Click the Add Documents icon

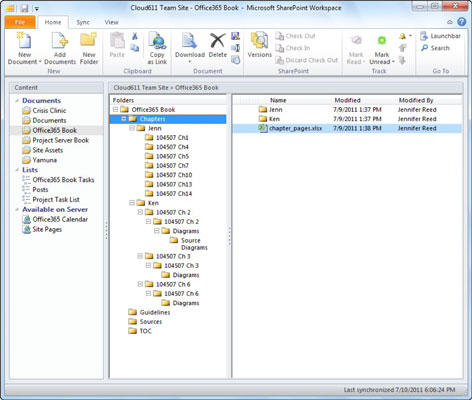60,41
